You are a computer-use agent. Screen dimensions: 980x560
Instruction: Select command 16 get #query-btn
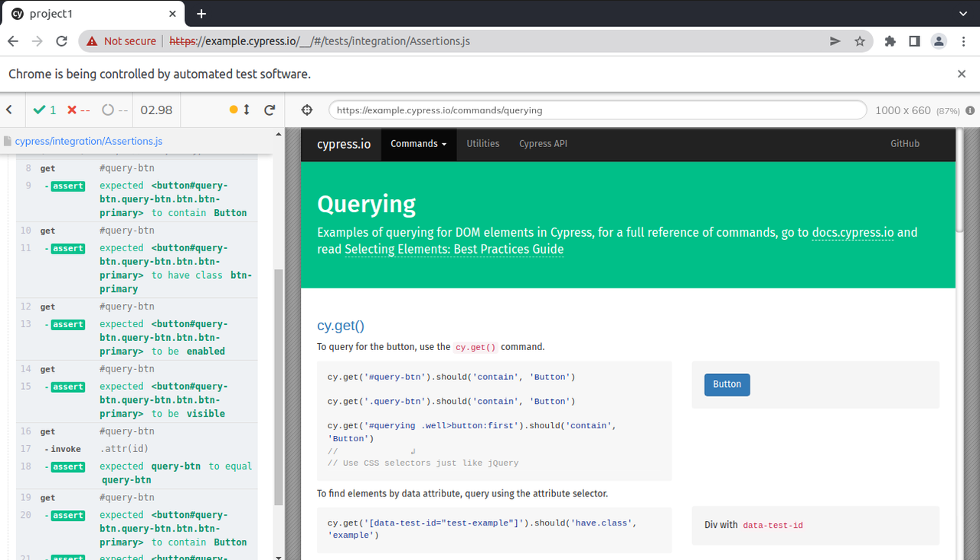tap(136, 431)
